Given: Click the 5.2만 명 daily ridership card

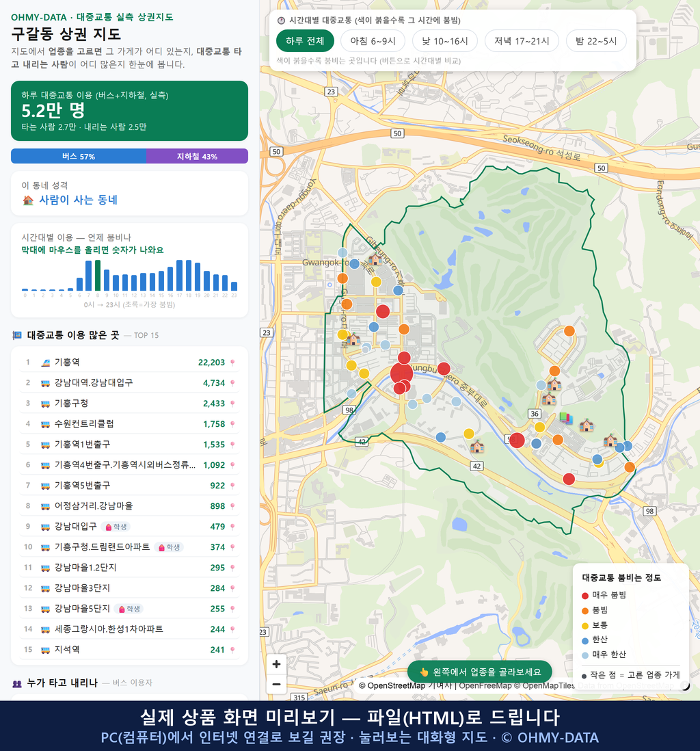Looking at the screenshot, I should pyautogui.click(x=129, y=111).
